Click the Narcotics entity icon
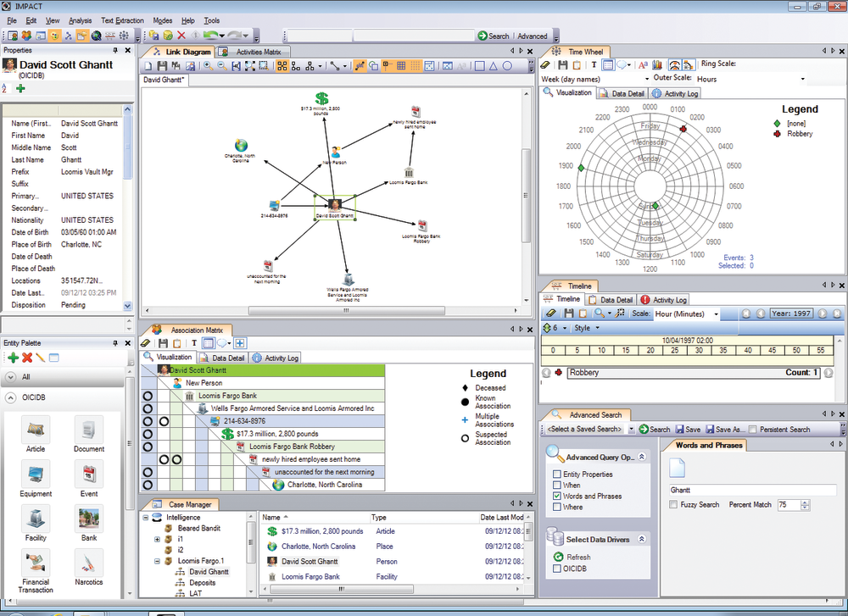 pos(89,563)
